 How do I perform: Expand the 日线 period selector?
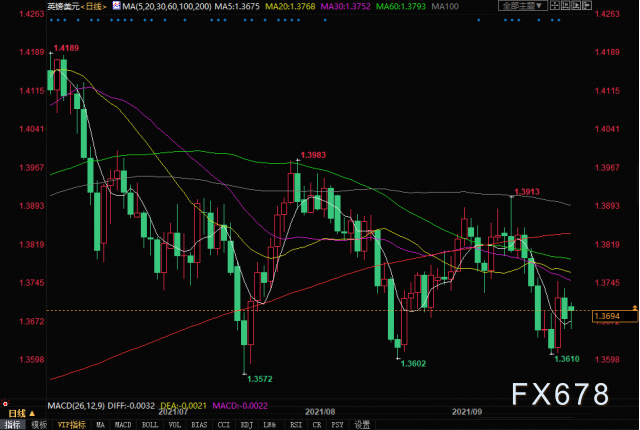point(22,414)
